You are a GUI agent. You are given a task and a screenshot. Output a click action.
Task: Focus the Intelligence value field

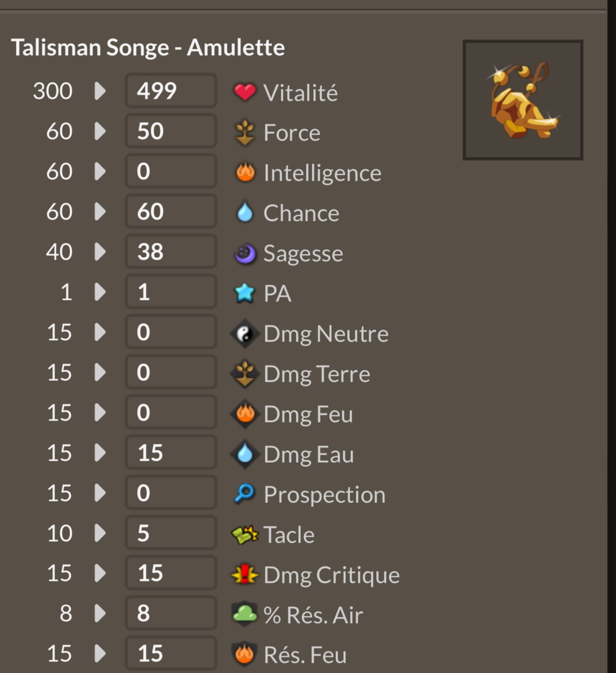[171, 171]
